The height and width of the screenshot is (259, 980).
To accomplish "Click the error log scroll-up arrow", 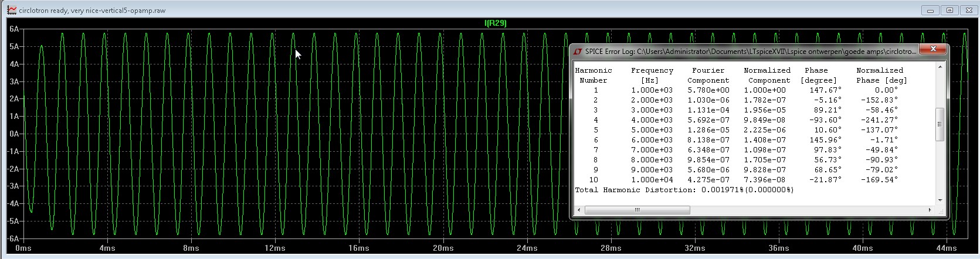I will point(939,66).
